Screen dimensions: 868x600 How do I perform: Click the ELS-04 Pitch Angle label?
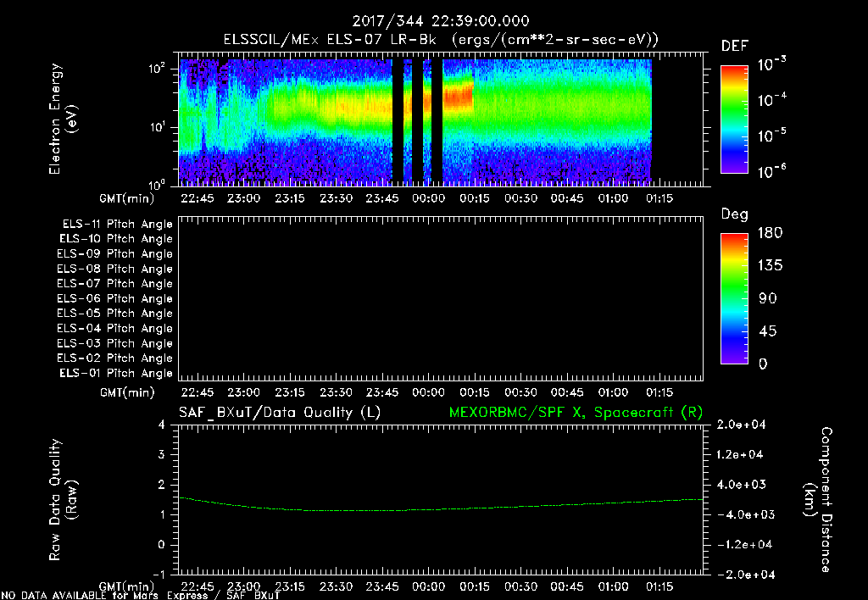click(115, 329)
